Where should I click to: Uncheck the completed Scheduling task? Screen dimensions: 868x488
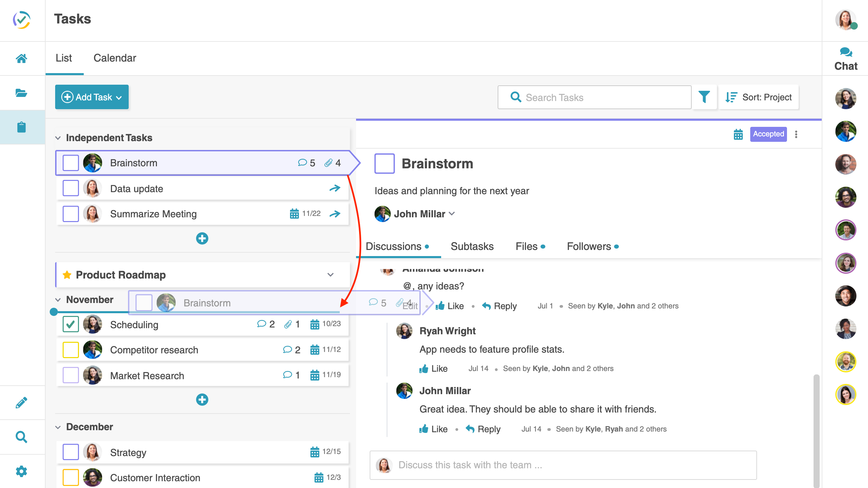tap(70, 324)
